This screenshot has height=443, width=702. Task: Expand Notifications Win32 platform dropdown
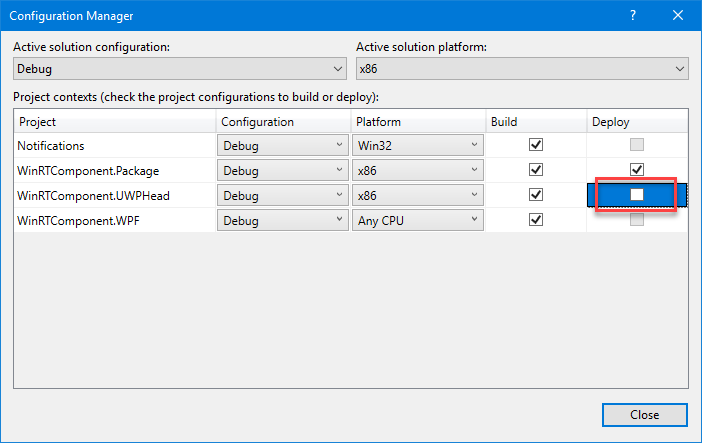coord(417,145)
